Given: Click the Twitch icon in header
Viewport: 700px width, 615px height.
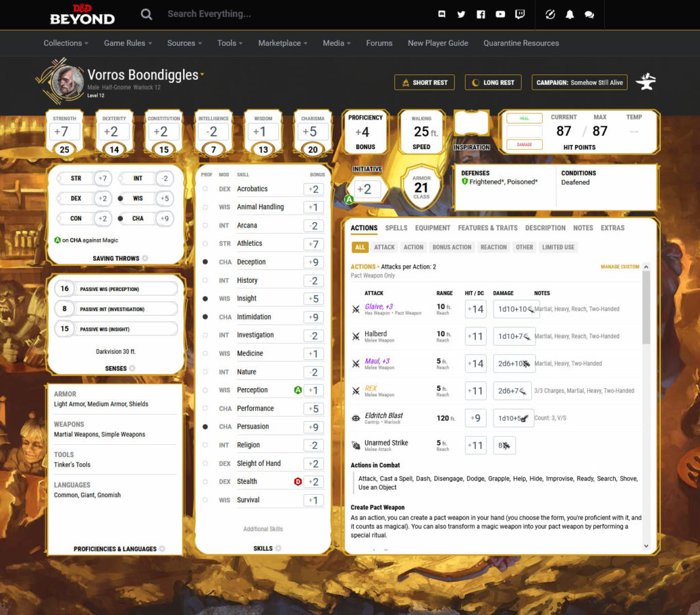Looking at the screenshot, I should pos(520,14).
